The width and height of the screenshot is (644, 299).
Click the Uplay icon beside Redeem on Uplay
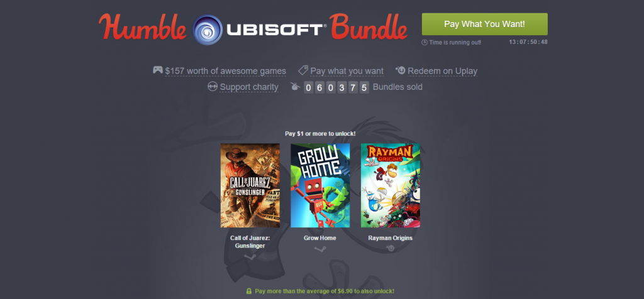tap(400, 70)
